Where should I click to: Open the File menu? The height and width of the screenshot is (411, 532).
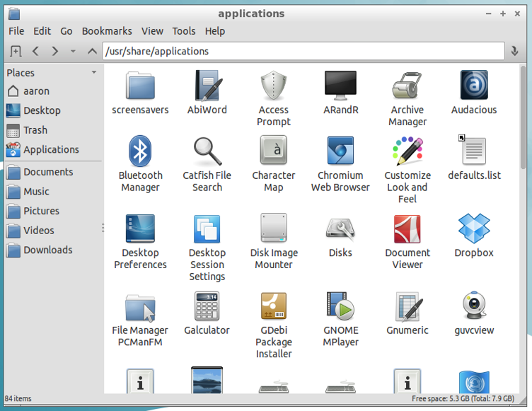click(x=16, y=31)
